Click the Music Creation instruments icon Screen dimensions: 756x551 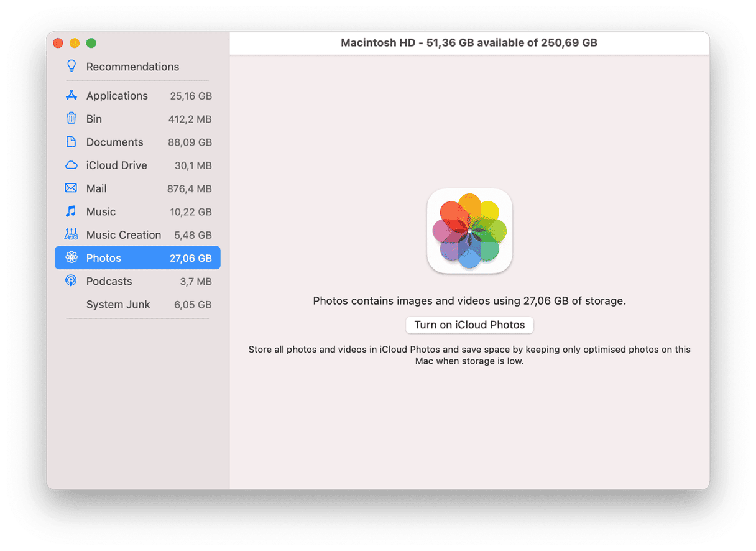[x=71, y=234]
